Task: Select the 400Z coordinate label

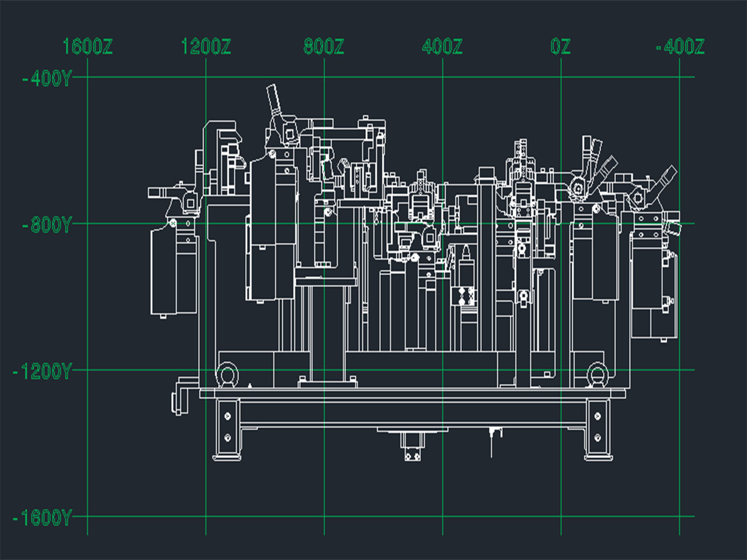Action: [x=442, y=47]
